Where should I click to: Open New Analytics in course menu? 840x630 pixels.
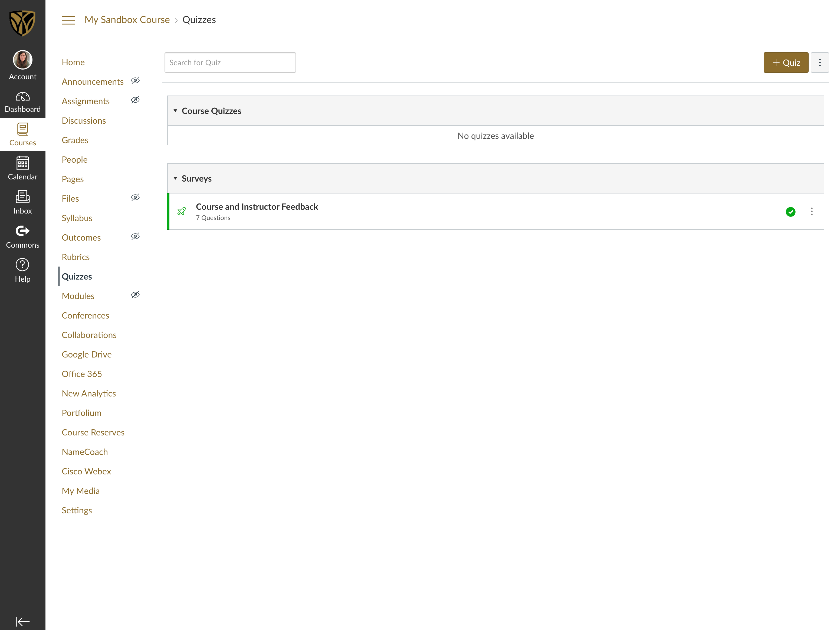click(89, 393)
